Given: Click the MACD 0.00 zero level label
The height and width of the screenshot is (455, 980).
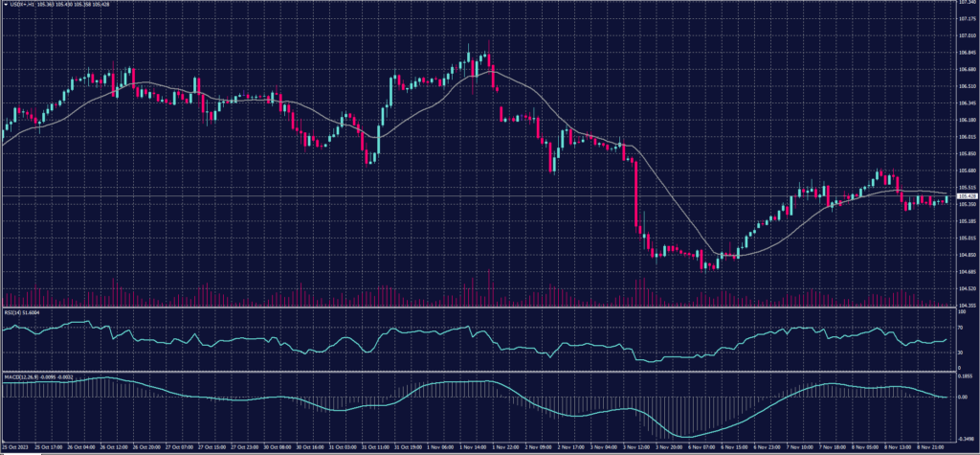Looking at the screenshot, I should pyautogui.click(x=962, y=397).
